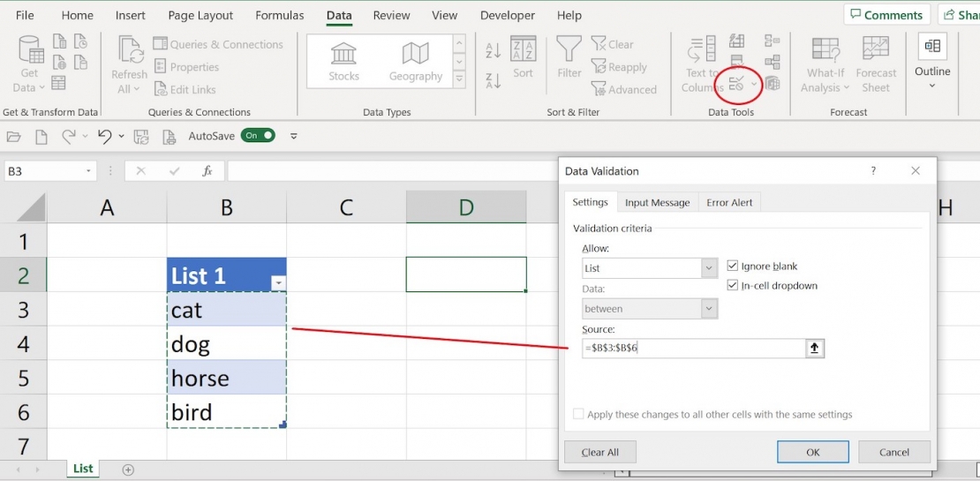Uncheck the Ignore blank checkbox

[x=733, y=266]
